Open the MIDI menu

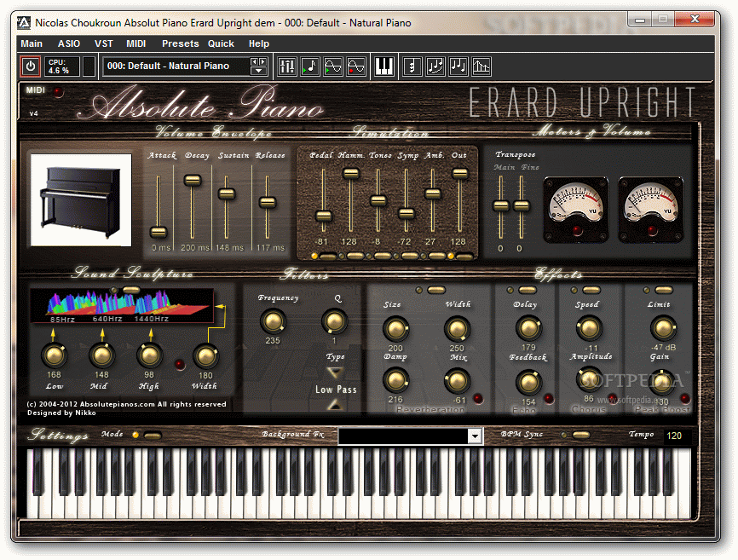136,43
